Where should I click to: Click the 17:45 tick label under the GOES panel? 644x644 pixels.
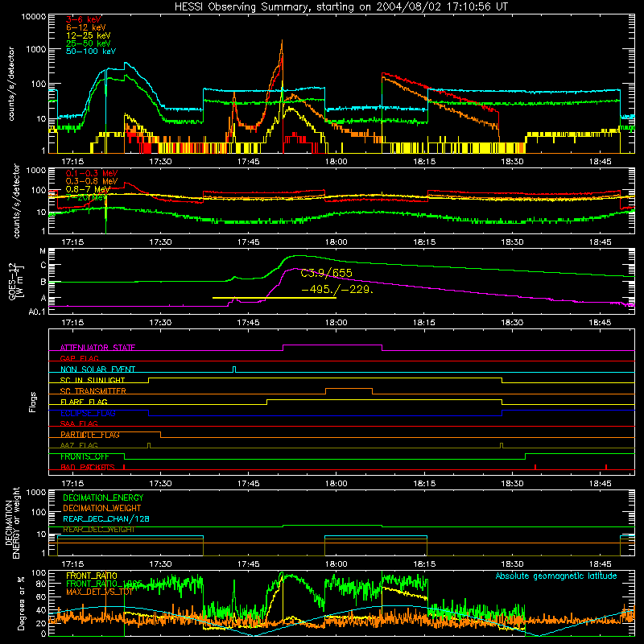(248, 323)
